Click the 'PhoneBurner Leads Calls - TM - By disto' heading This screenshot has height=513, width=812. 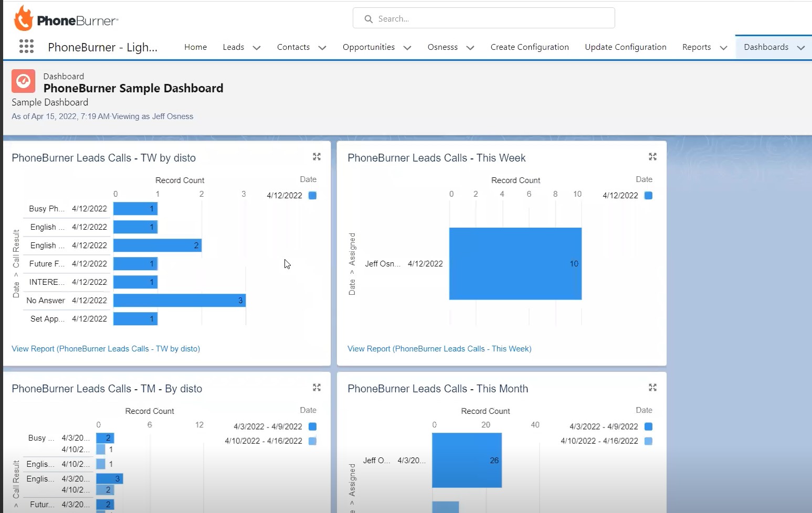(107, 389)
